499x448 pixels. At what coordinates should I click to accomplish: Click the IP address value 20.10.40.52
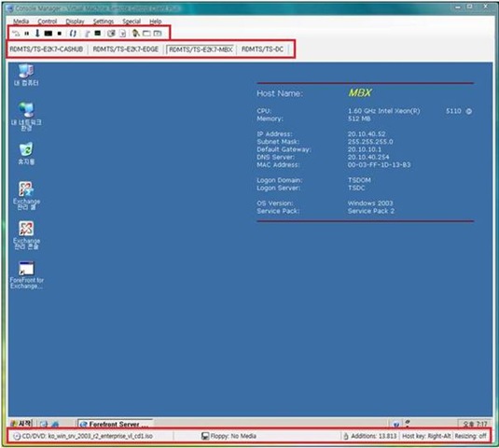pos(367,134)
